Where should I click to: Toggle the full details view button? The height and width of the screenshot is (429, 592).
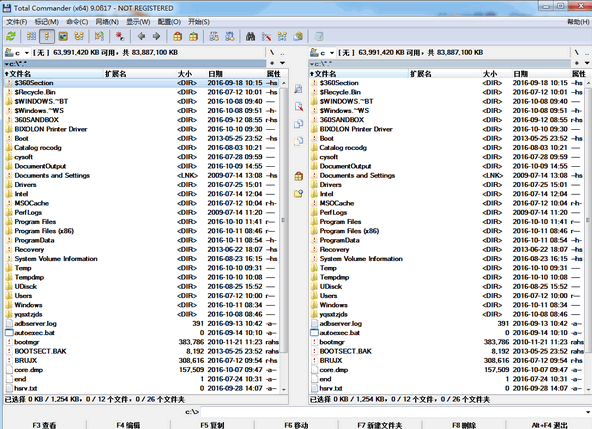tap(47, 36)
